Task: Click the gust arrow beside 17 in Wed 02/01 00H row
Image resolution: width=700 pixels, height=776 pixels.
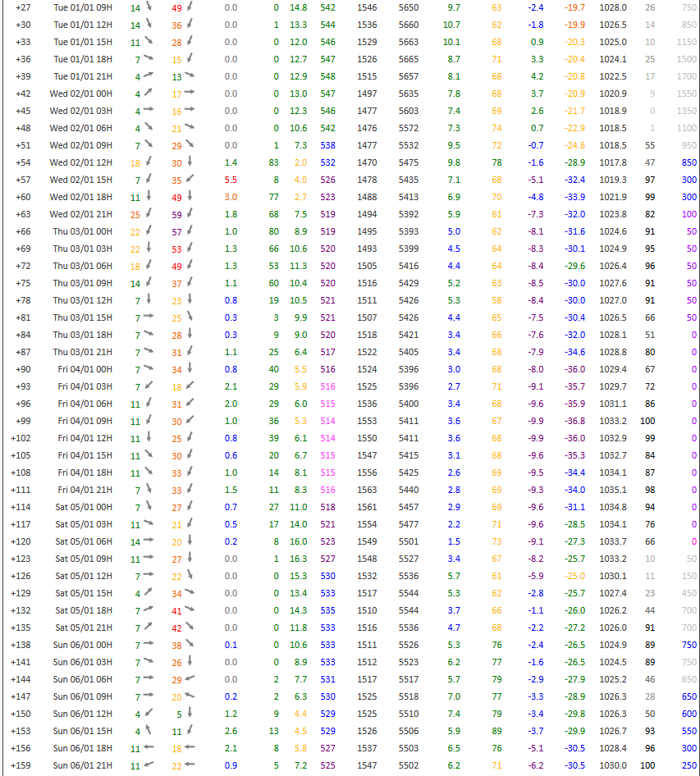Action: [x=190, y=94]
